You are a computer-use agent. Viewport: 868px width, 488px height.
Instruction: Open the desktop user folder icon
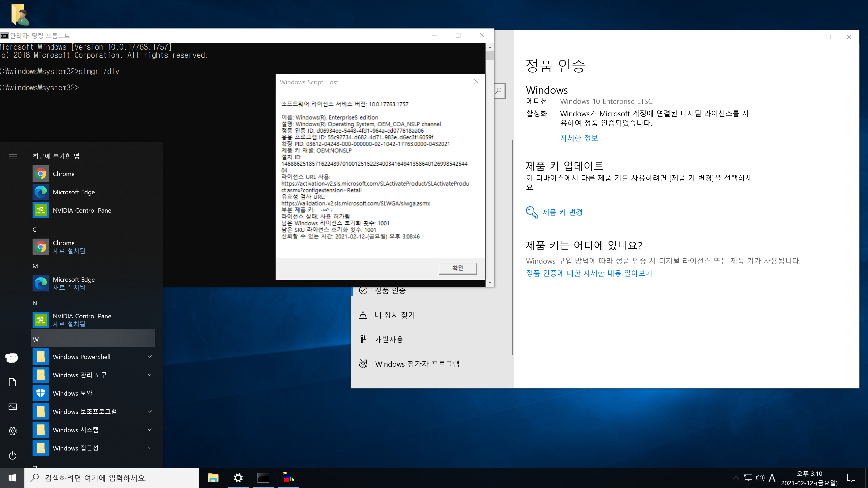coord(20,14)
